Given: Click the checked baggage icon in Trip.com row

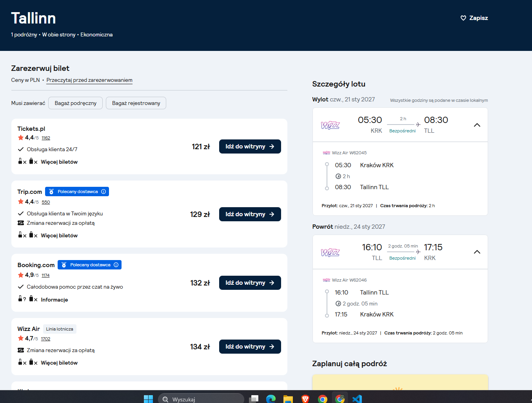Looking at the screenshot, I should pyautogui.click(x=31, y=235).
